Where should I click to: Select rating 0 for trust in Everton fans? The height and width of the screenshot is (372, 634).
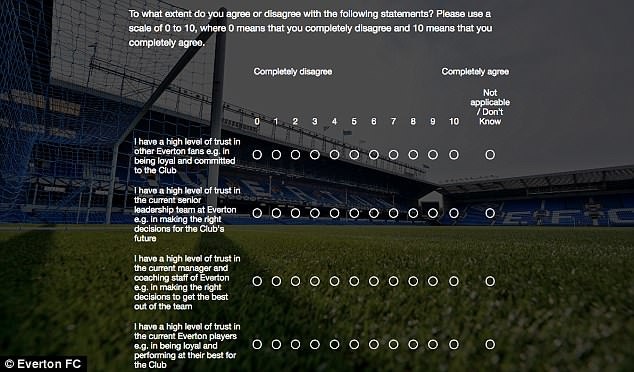point(257,154)
